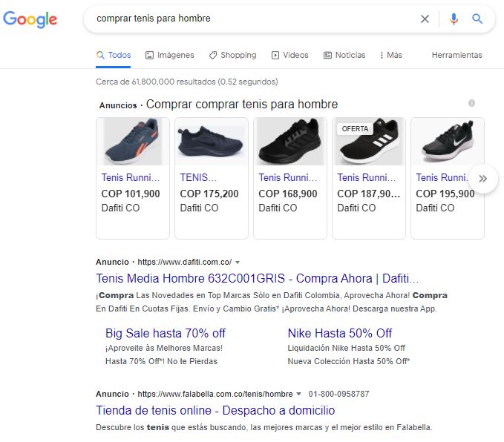The image size is (504, 442).
Task: Open Big Sale hasta 70% off sitelink
Action: click(166, 333)
